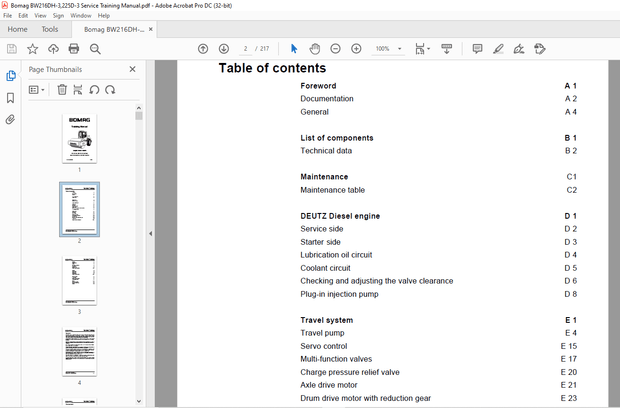
Task: Click the Maintenance table entry
Action: click(333, 190)
